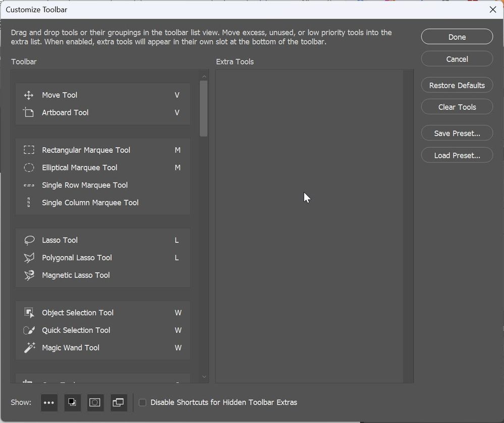Select the Single Column Marquee Tool label
The height and width of the screenshot is (423, 504).
pos(90,203)
